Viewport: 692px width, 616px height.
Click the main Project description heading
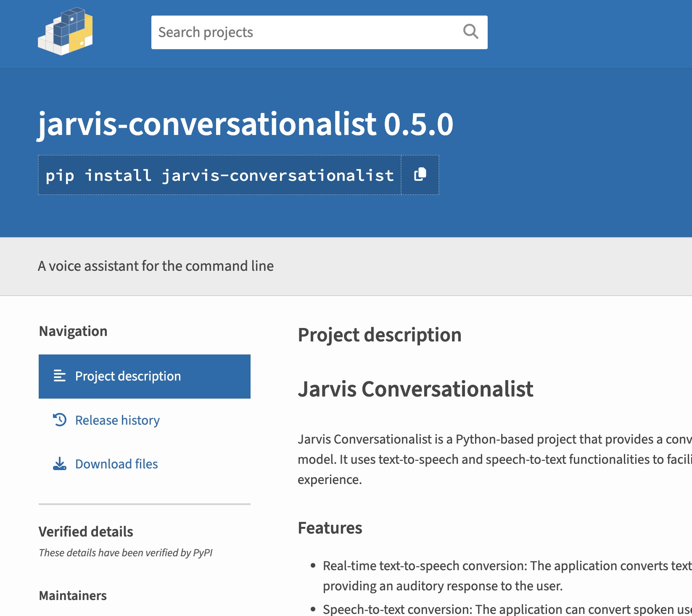click(x=380, y=335)
